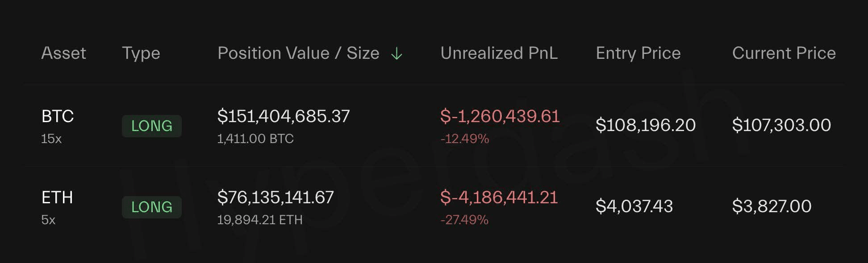Click ETH current price $3,827.00

772,206
